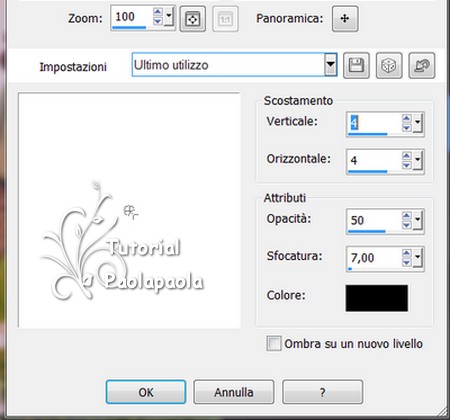Open help with the ? button
This screenshot has height=420, width=450.
(x=322, y=392)
